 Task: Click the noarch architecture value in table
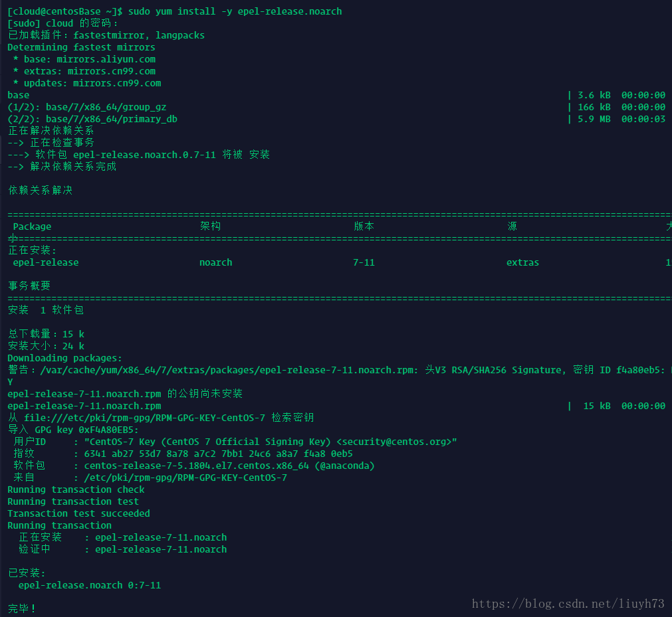pyautogui.click(x=215, y=262)
